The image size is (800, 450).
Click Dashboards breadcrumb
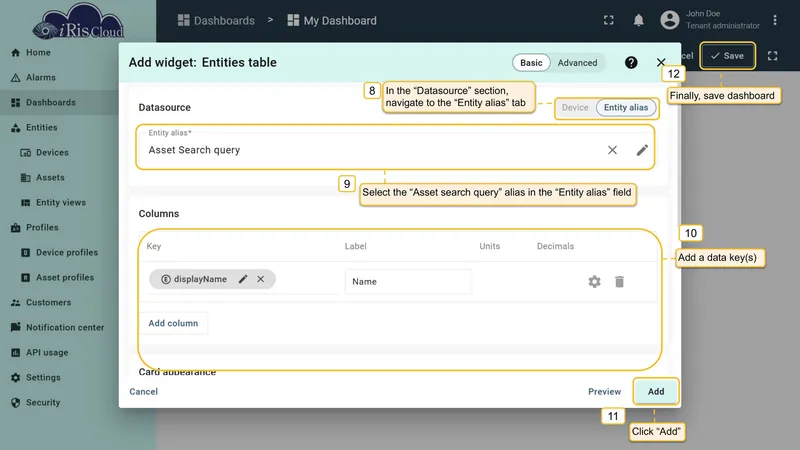(x=216, y=20)
